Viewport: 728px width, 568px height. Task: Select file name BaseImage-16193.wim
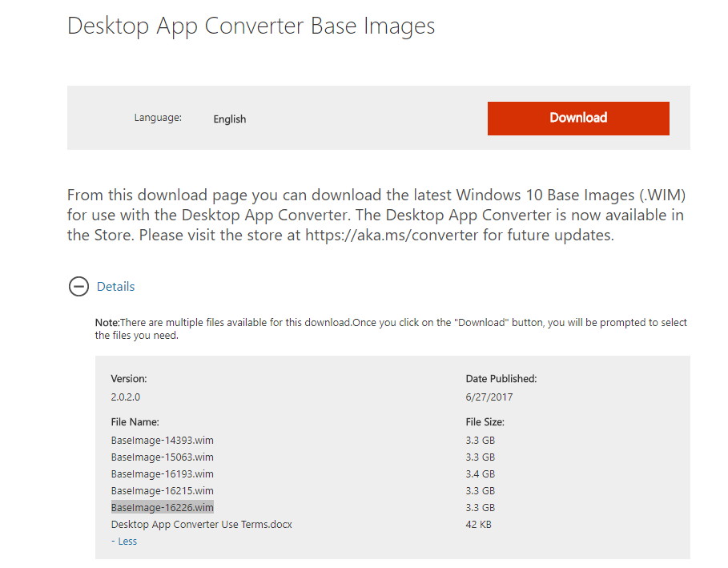tap(162, 473)
